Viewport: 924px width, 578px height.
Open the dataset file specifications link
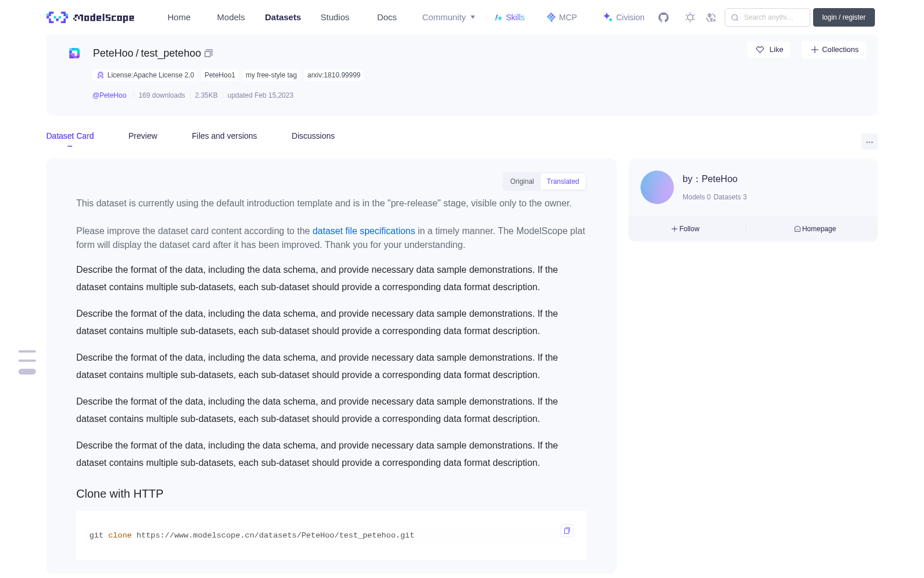coord(364,231)
